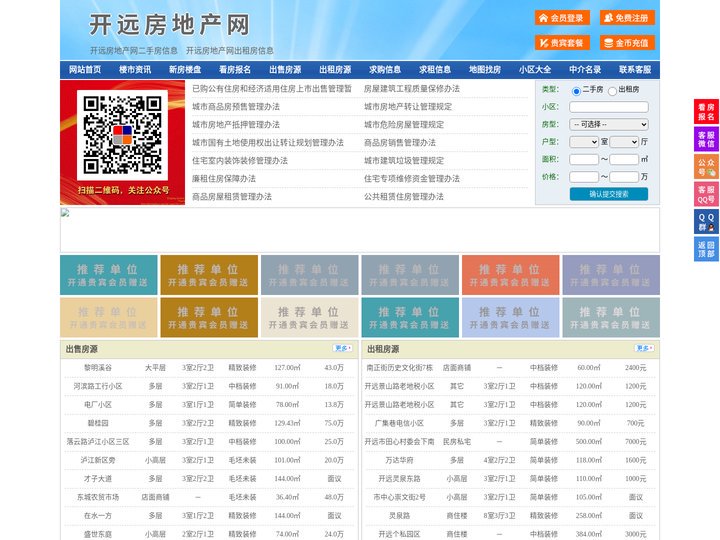The width and height of the screenshot is (720, 540).
Task: Click the 开远房地产网 site logo
Action: tap(169, 24)
